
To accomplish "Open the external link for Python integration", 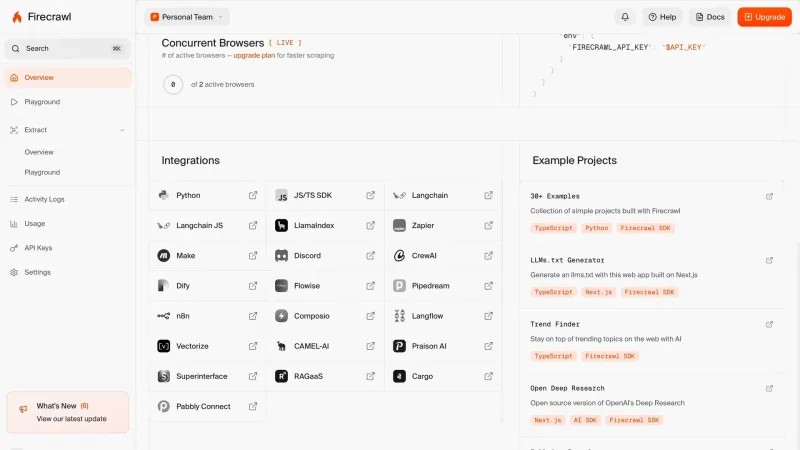I will click(x=253, y=195).
